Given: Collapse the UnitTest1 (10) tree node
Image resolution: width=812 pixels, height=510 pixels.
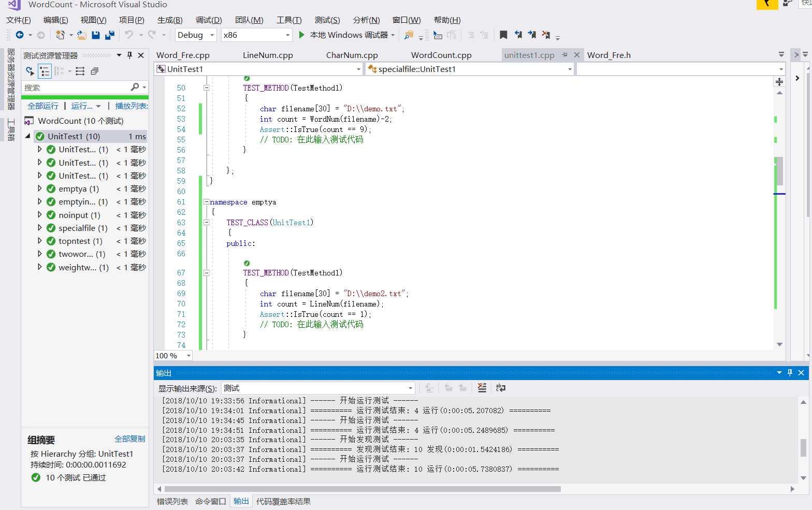Looking at the screenshot, I should tap(28, 136).
